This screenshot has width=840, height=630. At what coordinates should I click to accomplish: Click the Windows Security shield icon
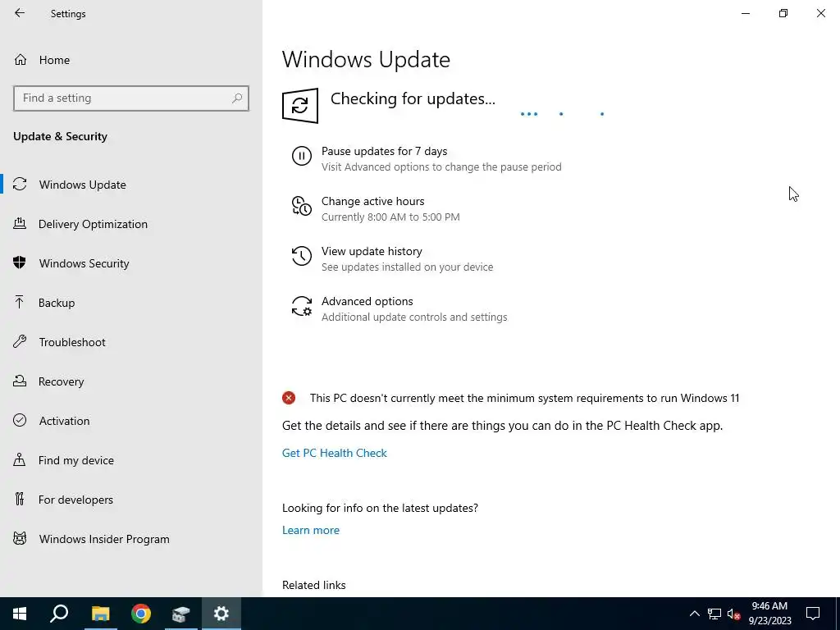[20, 262]
